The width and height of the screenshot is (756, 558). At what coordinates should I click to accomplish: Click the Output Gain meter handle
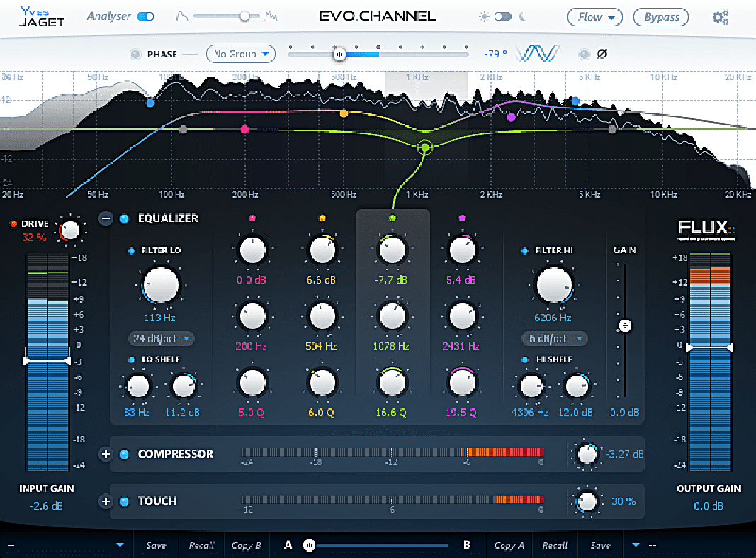(x=709, y=347)
